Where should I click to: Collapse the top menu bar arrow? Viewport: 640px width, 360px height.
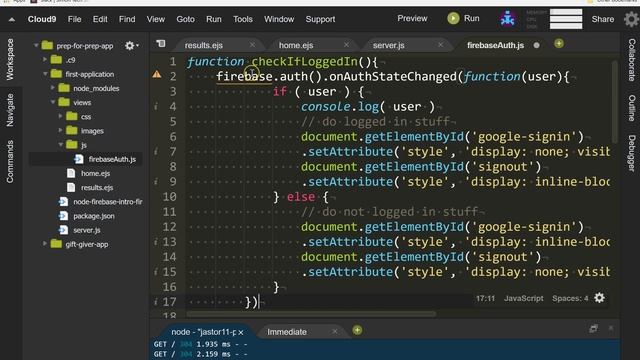(x=12, y=19)
